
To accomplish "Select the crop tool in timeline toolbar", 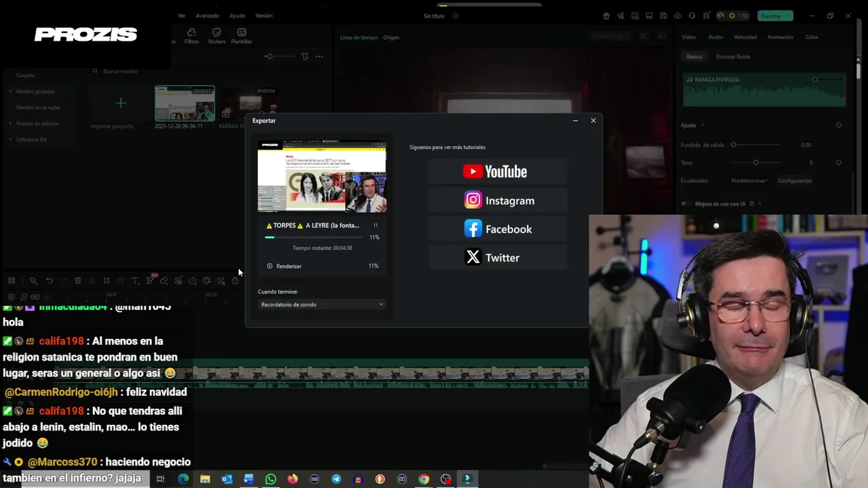I will tap(106, 281).
